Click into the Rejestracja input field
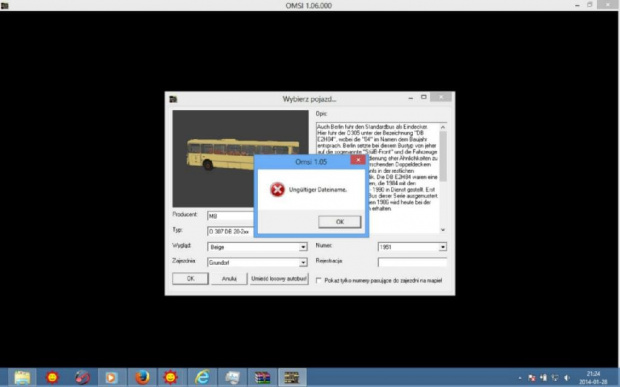620x387 pixels. point(412,262)
